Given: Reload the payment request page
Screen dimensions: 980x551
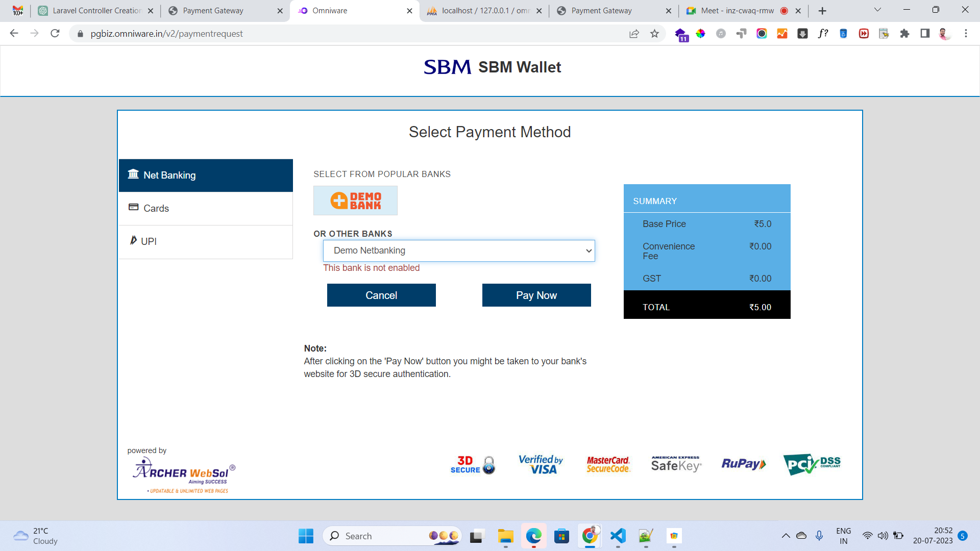Looking at the screenshot, I should tap(55, 34).
